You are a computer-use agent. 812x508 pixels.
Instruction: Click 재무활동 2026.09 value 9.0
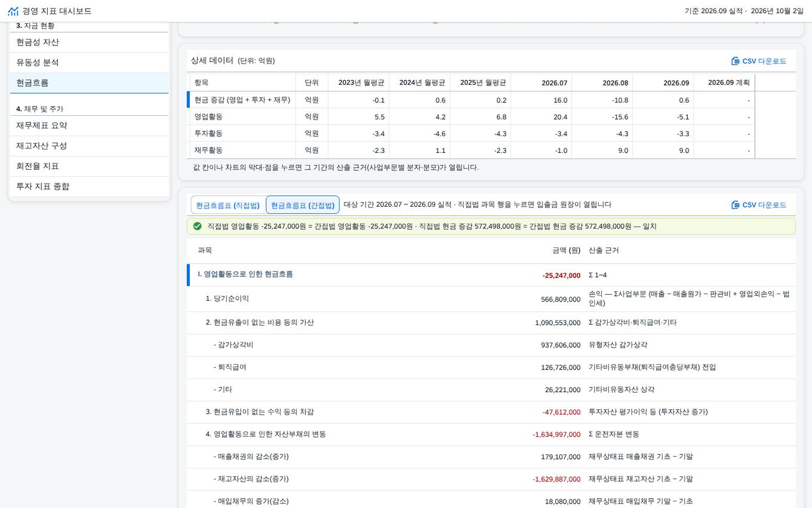(663, 150)
